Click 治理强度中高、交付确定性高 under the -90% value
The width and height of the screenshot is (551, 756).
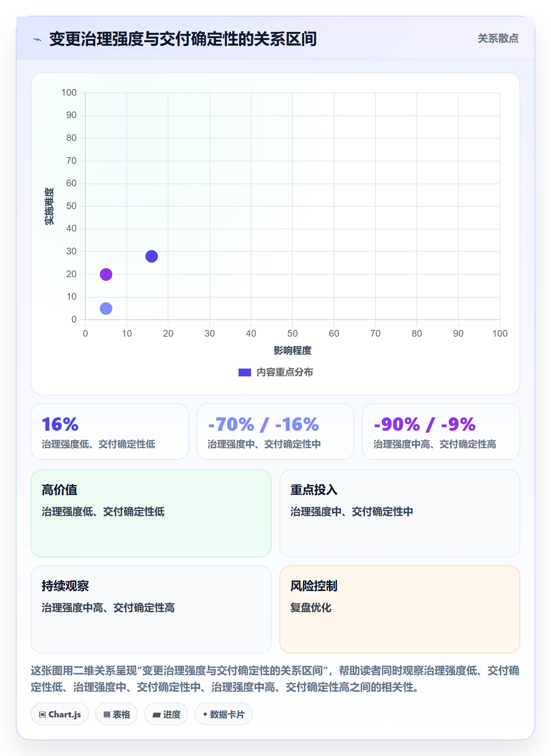[x=435, y=445]
